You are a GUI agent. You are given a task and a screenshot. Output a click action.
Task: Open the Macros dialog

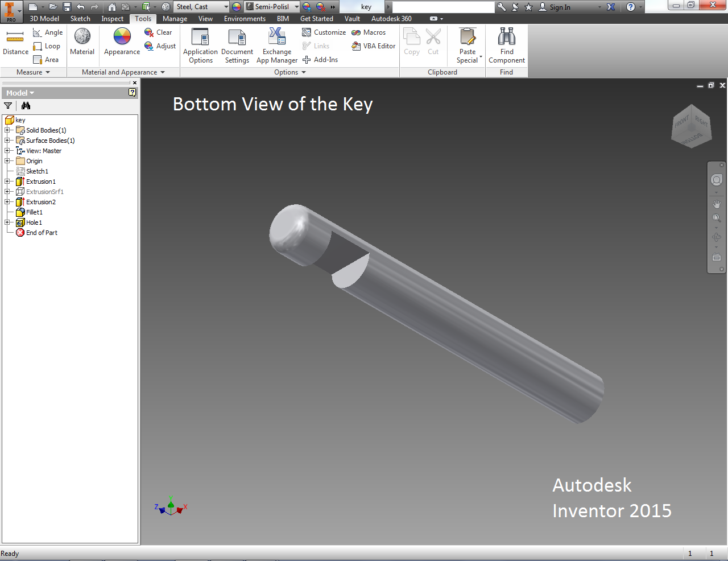point(369,32)
